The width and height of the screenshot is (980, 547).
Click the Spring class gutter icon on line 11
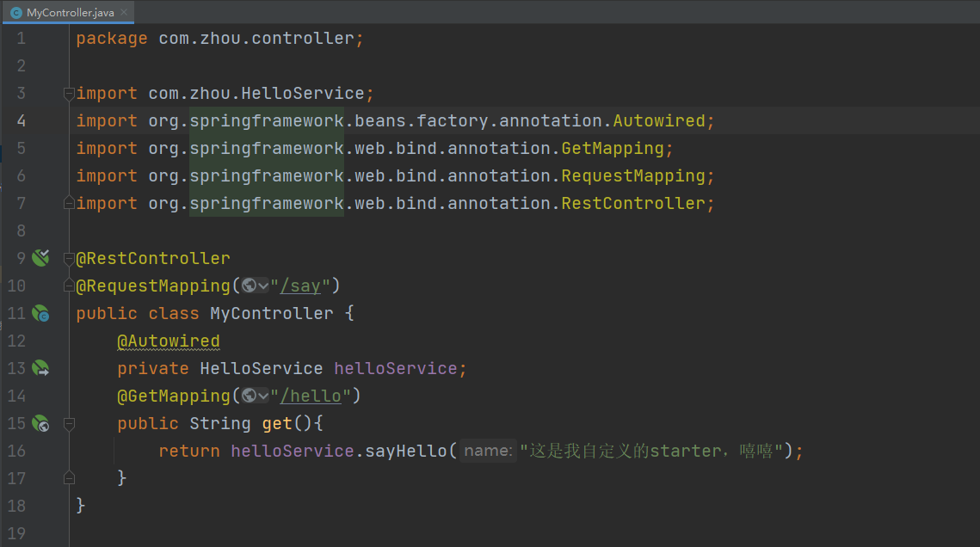(x=40, y=313)
